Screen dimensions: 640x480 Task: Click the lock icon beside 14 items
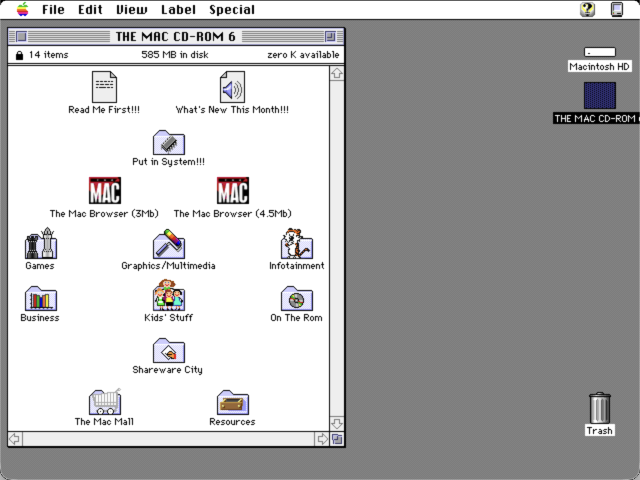click(x=19, y=55)
